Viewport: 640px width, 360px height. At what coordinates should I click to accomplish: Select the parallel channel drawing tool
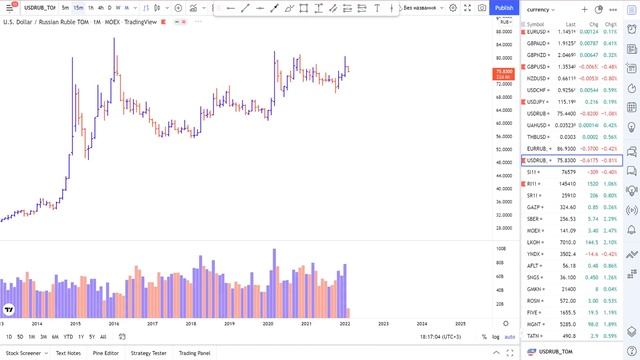[x=333, y=8]
